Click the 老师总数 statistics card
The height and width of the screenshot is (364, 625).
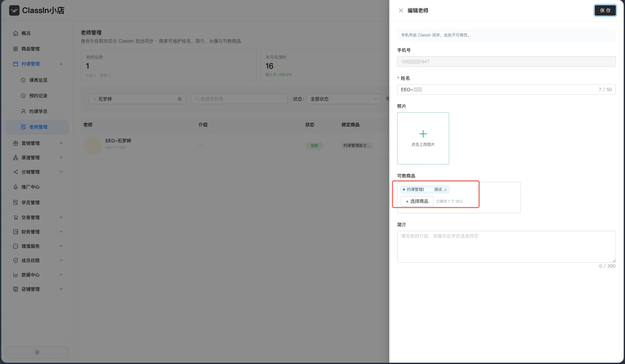(x=168, y=65)
